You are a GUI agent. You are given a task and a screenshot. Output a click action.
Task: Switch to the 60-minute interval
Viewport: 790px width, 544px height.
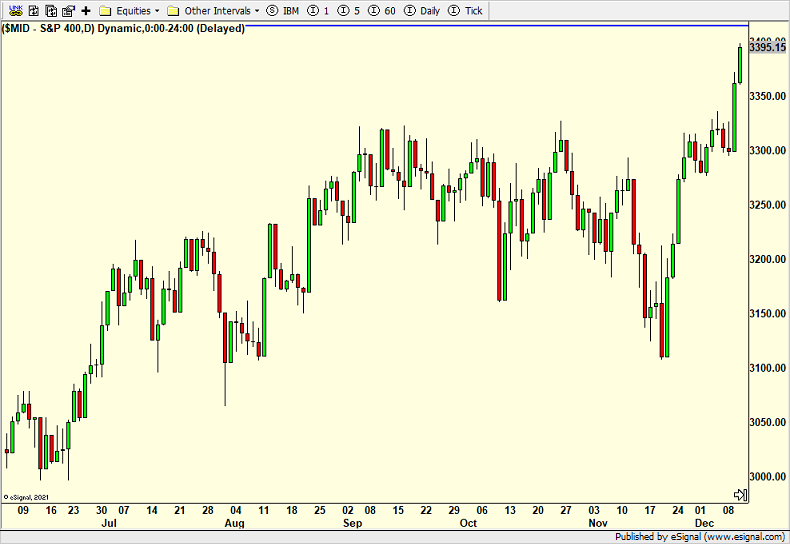click(382, 10)
